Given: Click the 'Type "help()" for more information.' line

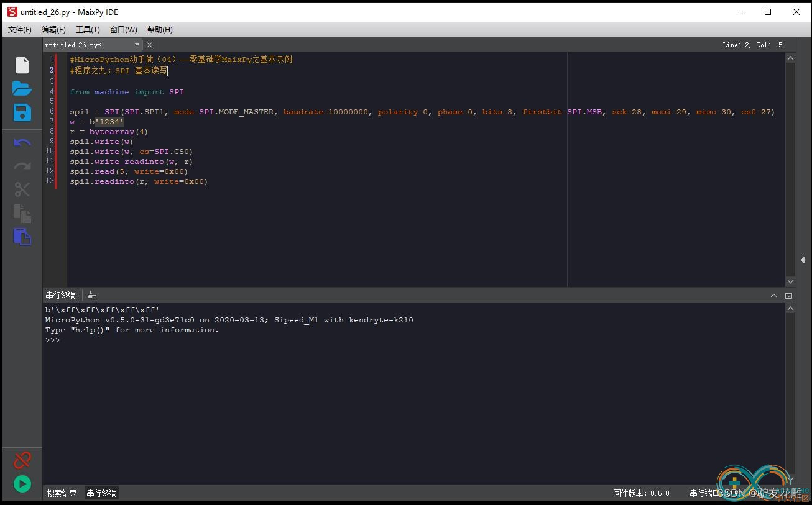Looking at the screenshot, I should pyautogui.click(x=132, y=330).
